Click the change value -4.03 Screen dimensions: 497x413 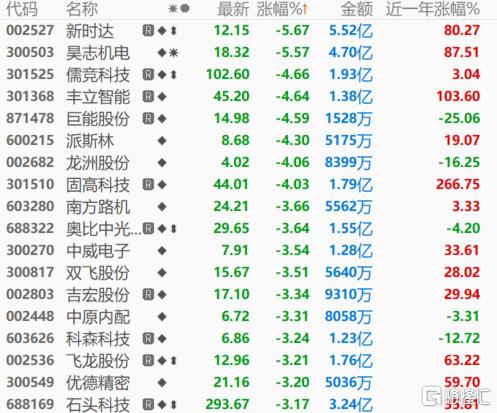coord(292,185)
